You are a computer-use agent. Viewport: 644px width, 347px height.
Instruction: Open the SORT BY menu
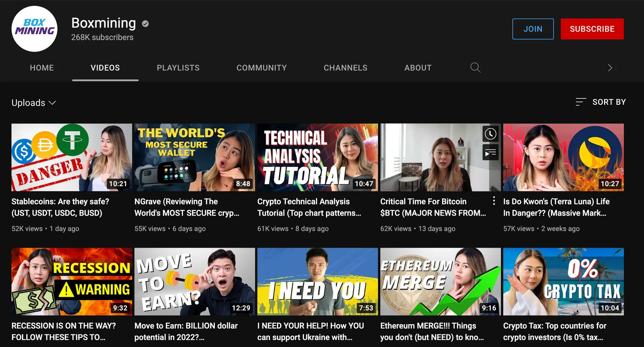pyautogui.click(x=601, y=102)
